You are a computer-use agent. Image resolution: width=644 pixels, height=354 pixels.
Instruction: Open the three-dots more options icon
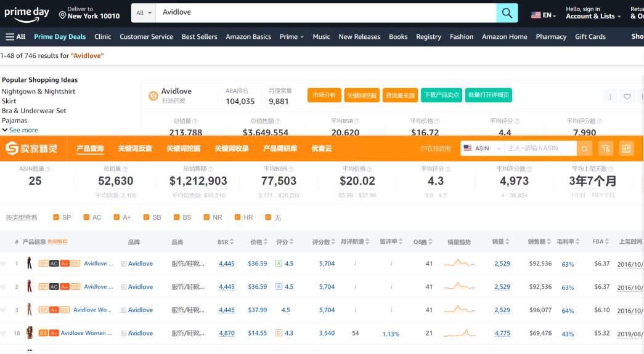611,97
